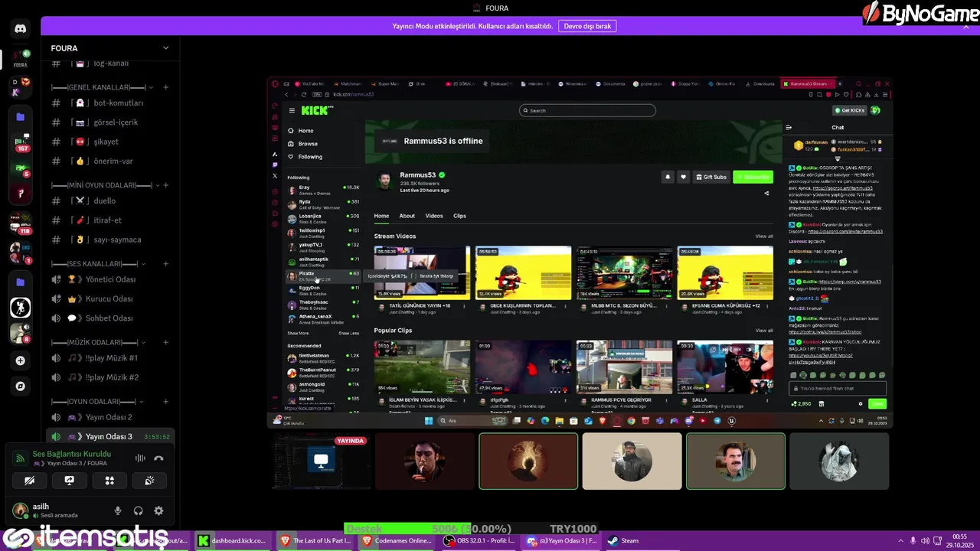Select participant tile with smoking man avatar
Image resolution: width=980 pixels, height=551 pixels.
coord(425,461)
